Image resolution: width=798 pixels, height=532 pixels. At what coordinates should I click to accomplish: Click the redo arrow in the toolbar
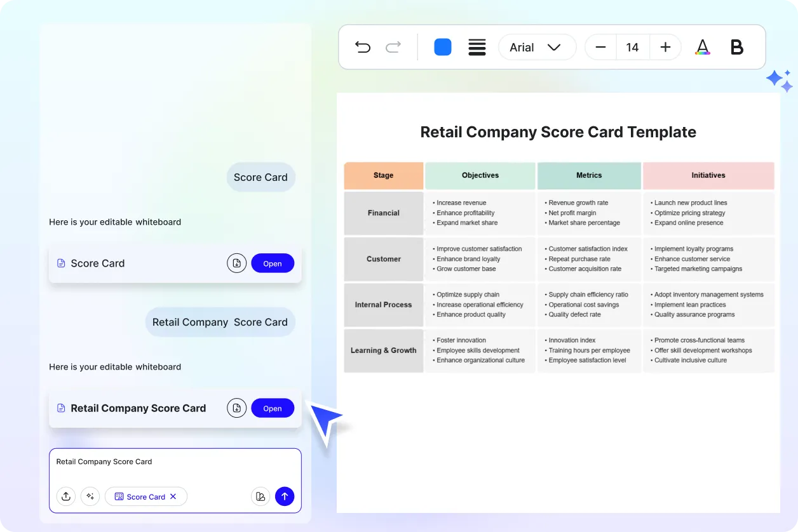(394, 47)
